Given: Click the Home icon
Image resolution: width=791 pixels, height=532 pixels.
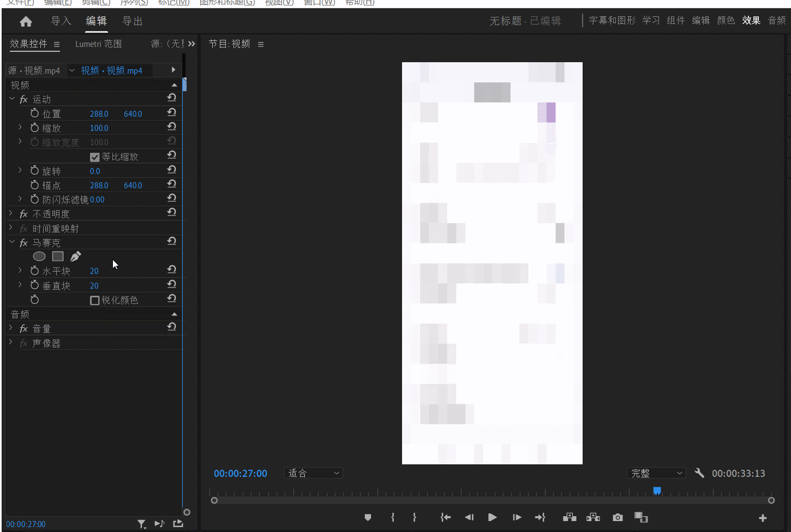Looking at the screenshot, I should [x=26, y=21].
